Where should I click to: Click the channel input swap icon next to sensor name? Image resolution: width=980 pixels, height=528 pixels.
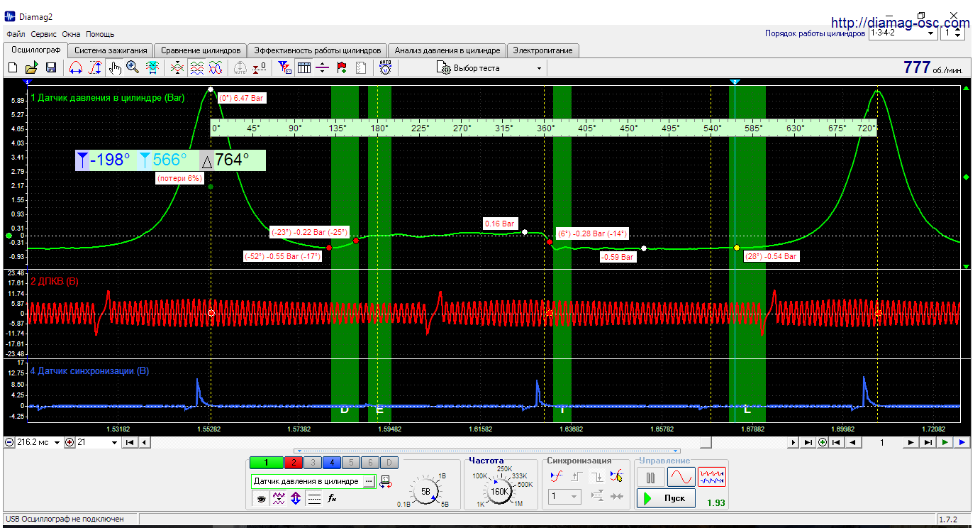(x=386, y=482)
